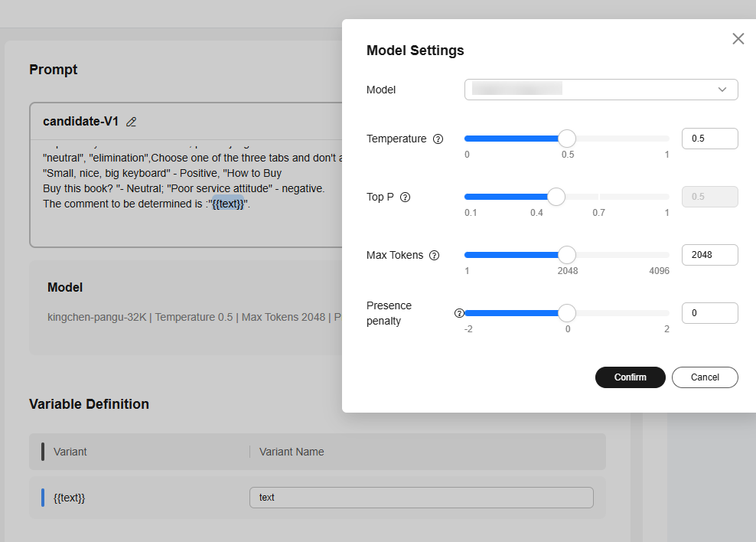The image size is (756, 542).
Task: Click the Top P slider handle
Action: point(556,197)
